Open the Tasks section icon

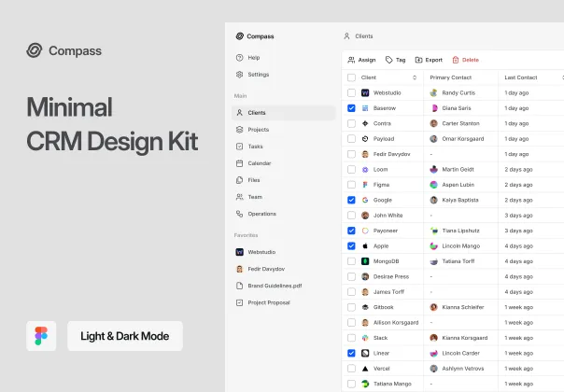point(240,147)
